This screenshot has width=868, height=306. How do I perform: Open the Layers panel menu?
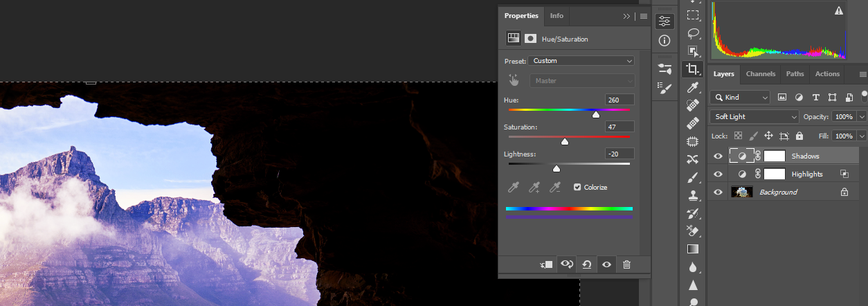point(862,74)
